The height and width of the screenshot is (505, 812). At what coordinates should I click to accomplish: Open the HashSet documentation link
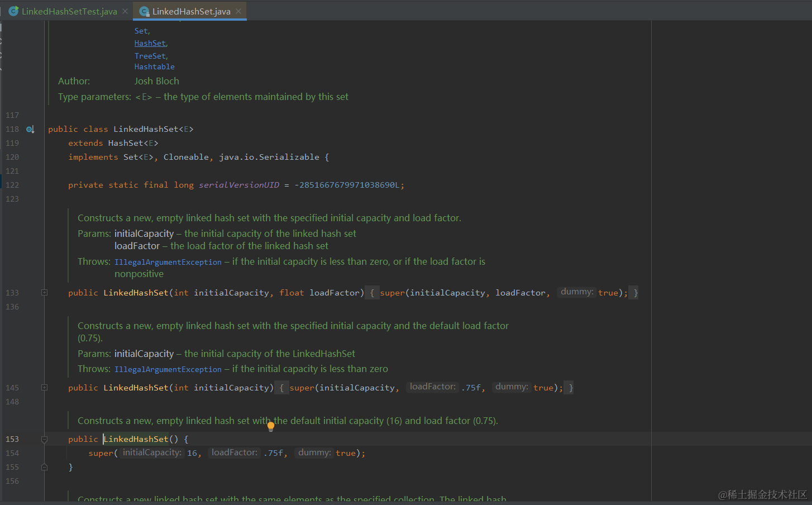pos(150,43)
